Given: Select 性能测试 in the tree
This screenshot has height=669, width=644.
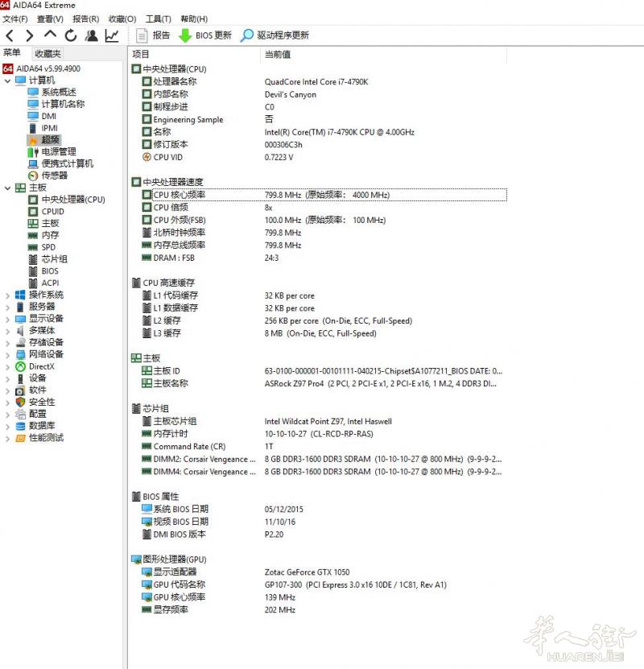Looking at the screenshot, I should click(x=39, y=438).
